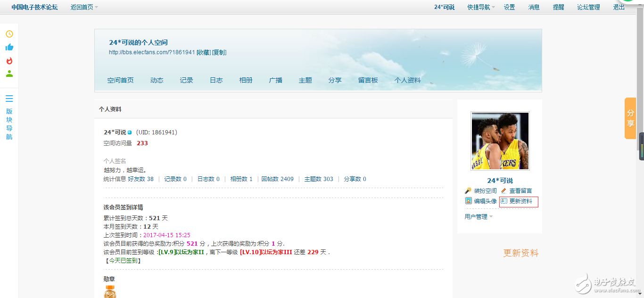644x298 pixels.
Task: Open the orange 分享 side tab
Action: (630, 118)
